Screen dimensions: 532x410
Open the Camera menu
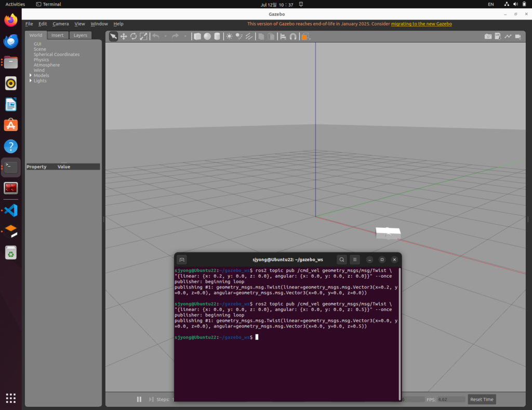pos(60,24)
